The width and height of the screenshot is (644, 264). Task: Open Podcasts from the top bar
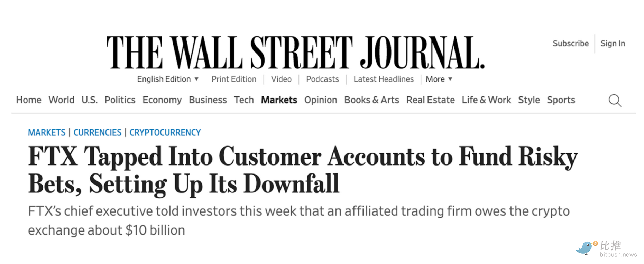tap(322, 79)
